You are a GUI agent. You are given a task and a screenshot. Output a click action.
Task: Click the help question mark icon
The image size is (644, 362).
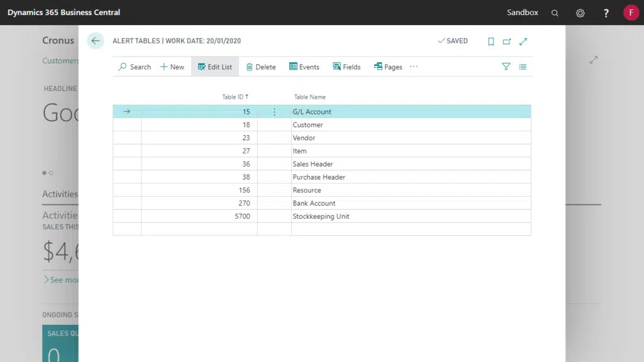point(606,13)
